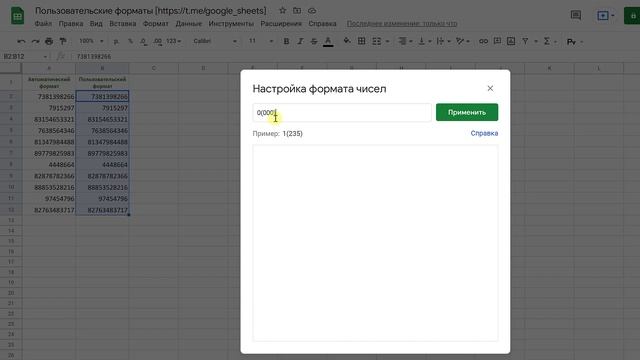The height and width of the screenshot is (360, 640).
Task: Open the Справка link in dialog
Action: [x=484, y=133]
